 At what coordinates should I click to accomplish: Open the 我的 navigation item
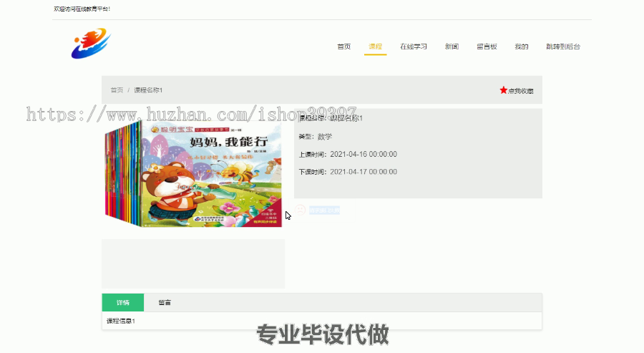tap(522, 47)
